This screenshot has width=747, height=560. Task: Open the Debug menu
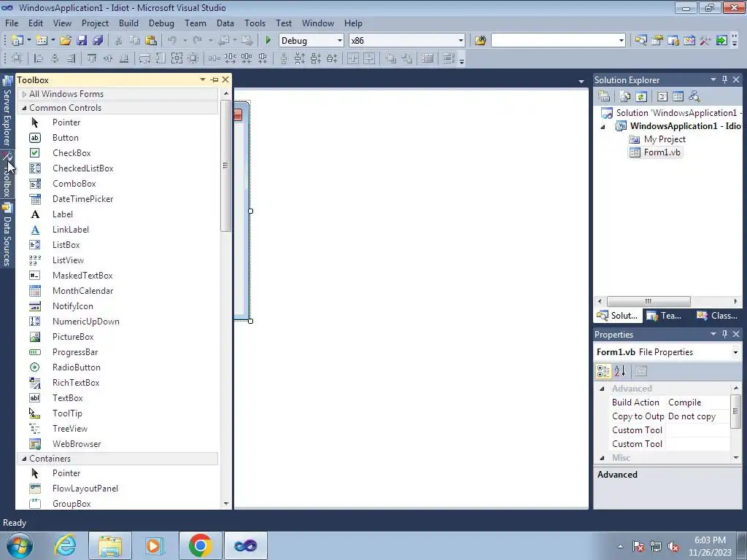tap(161, 23)
